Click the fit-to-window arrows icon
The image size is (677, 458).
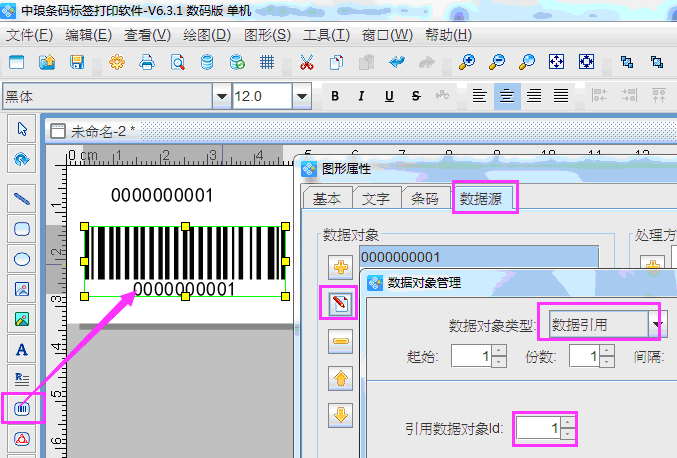point(557,62)
